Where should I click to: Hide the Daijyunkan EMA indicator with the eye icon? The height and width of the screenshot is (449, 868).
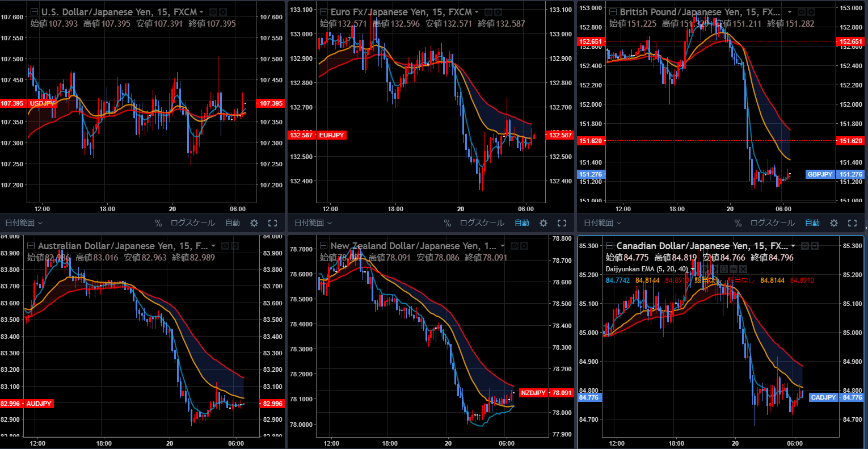point(705,269)
